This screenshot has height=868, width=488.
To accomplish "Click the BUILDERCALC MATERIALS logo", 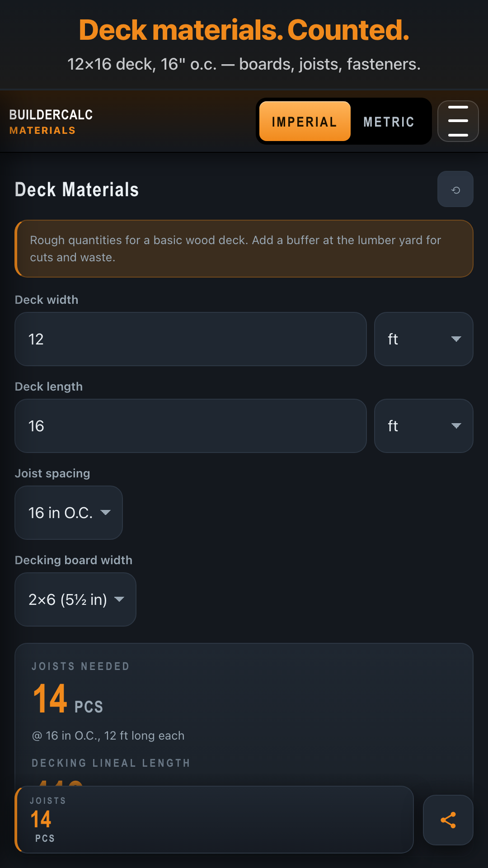I will click(x=51, y=121).
